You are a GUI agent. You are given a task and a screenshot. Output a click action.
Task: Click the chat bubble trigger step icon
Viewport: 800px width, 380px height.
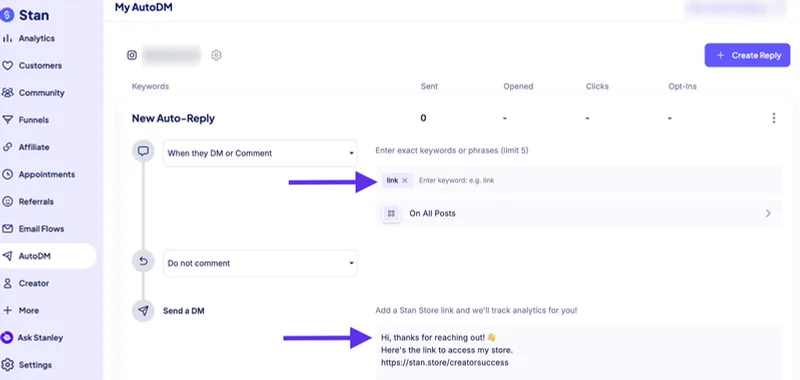143,151
